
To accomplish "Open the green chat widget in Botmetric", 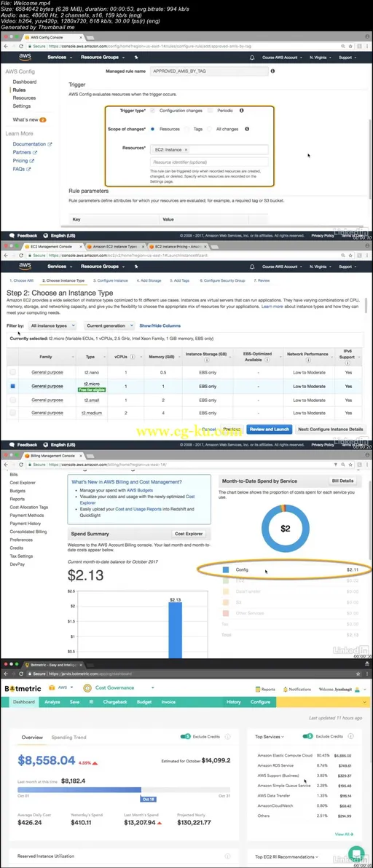I will (x=357, y=853).
